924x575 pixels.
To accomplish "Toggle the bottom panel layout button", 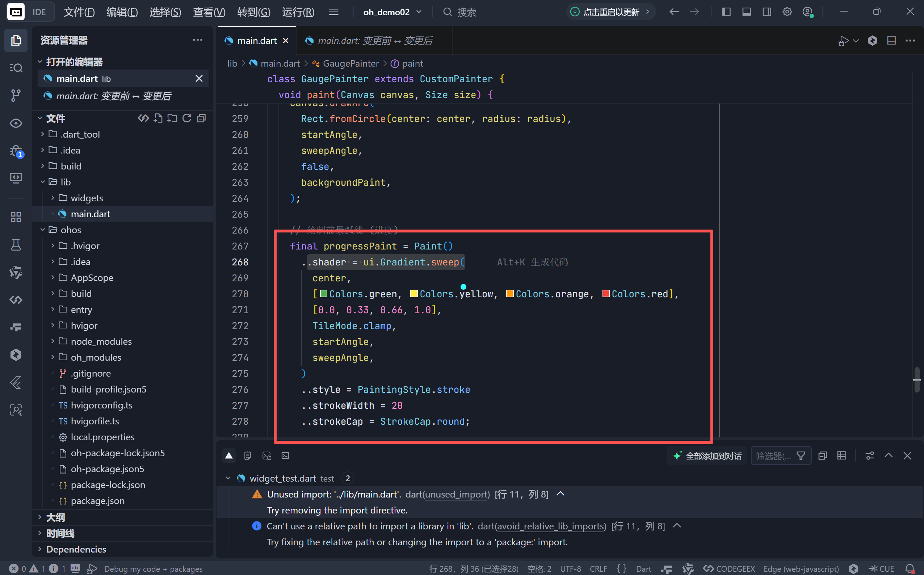I will click(746, 12).
